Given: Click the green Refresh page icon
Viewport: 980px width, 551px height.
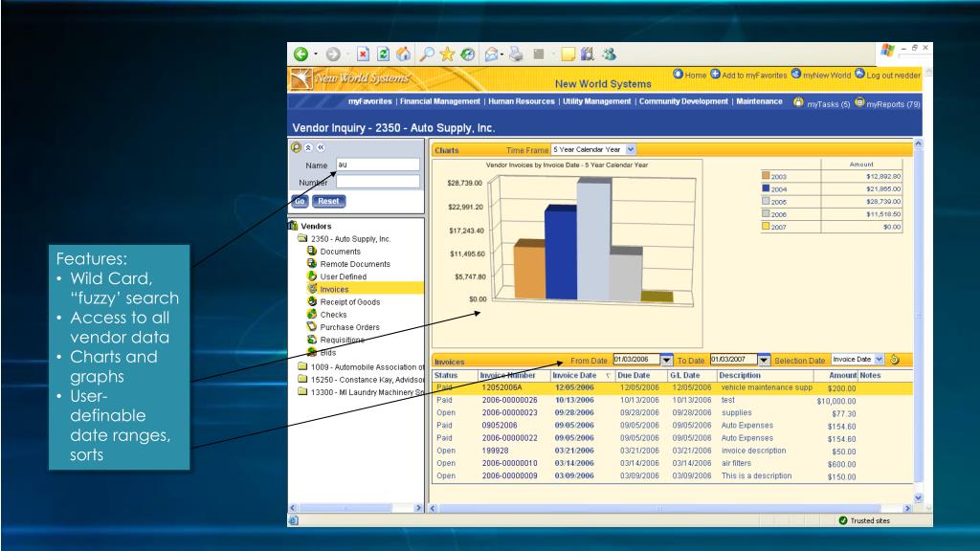Looking at the screenshot, I should [x=383, y=55].
